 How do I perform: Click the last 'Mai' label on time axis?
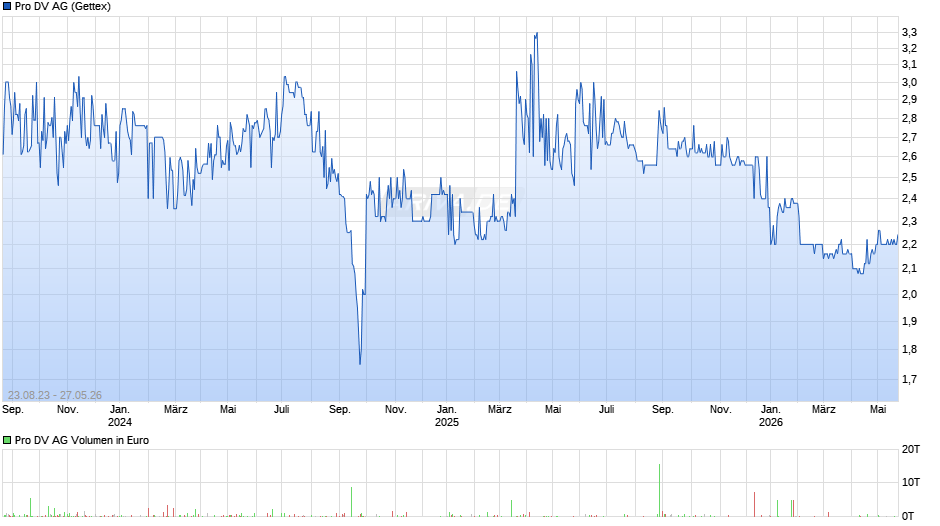[x=878, y=410]
